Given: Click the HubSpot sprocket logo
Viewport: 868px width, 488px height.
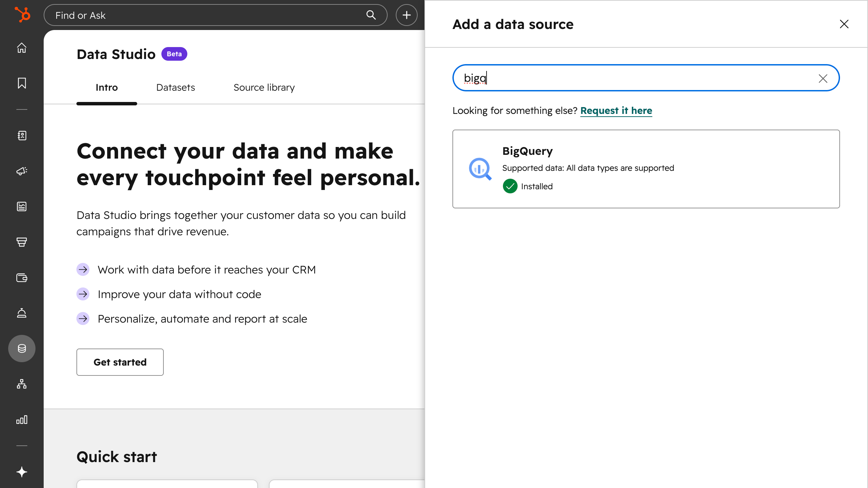Looking at the screenshot, I should click(x=23, y=15).
